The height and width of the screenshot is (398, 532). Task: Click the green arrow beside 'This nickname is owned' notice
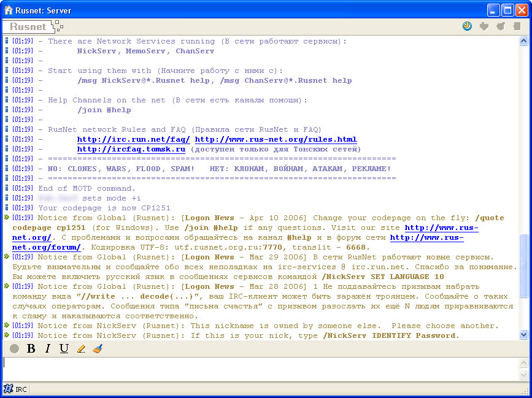pyautogui.click(x=7, y=326)
